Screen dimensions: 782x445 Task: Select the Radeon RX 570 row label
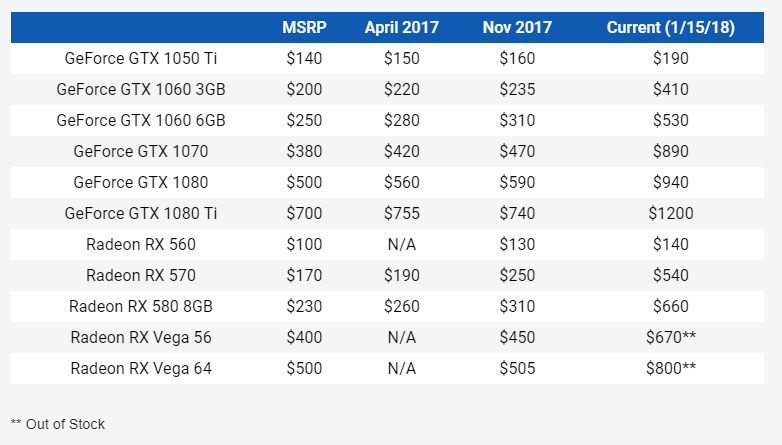coord(141,275)
